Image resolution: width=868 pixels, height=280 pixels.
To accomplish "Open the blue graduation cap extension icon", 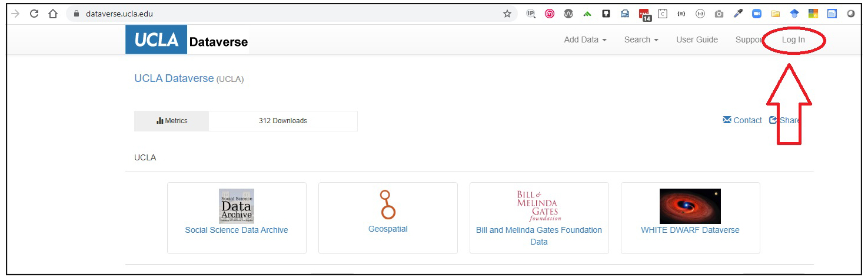I will [794, 14].
